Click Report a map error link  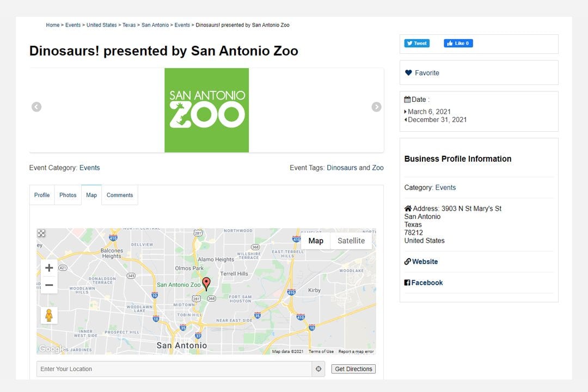tap(356, 352)
